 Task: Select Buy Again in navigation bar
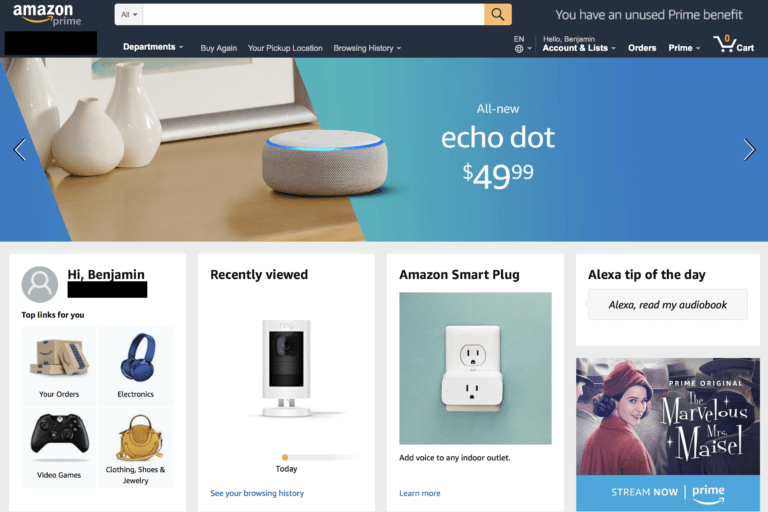[218, 48]
